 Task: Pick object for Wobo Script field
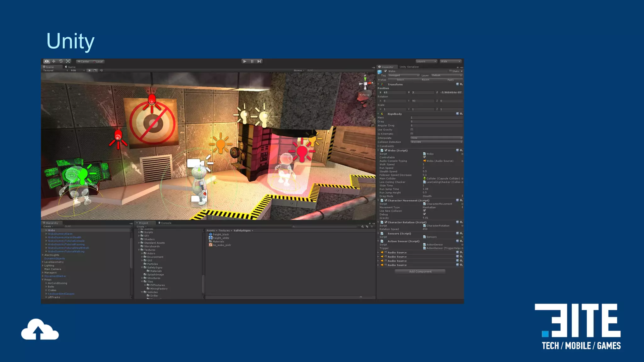point(462,154)
